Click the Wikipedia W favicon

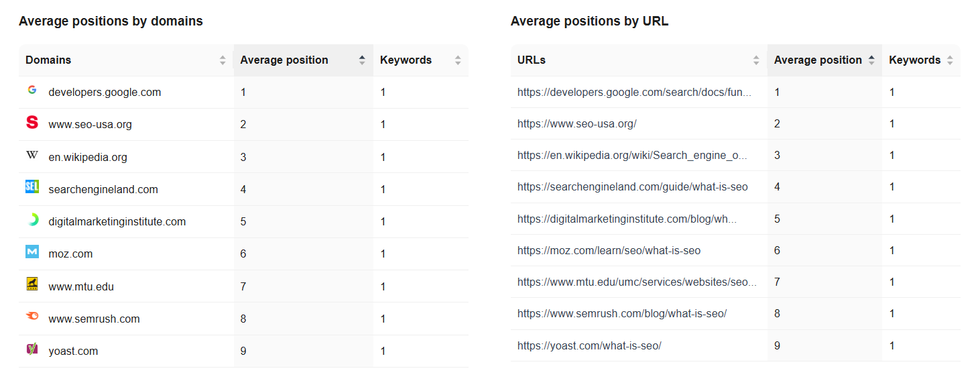coord(32,156)
